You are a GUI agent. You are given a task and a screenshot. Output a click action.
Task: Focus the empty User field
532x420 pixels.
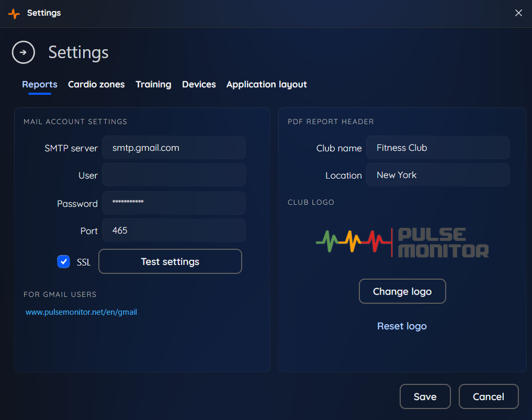(x=174, y=175)
